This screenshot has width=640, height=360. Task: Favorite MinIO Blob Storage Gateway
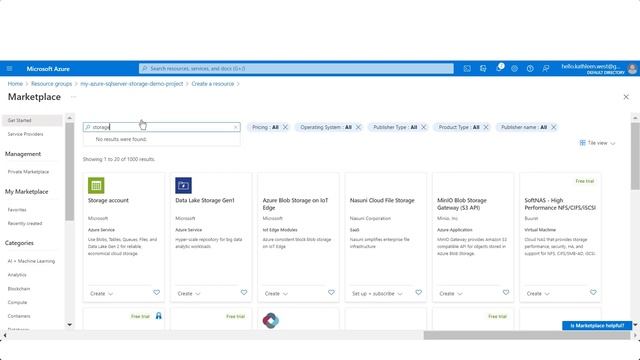pos(506,293)
